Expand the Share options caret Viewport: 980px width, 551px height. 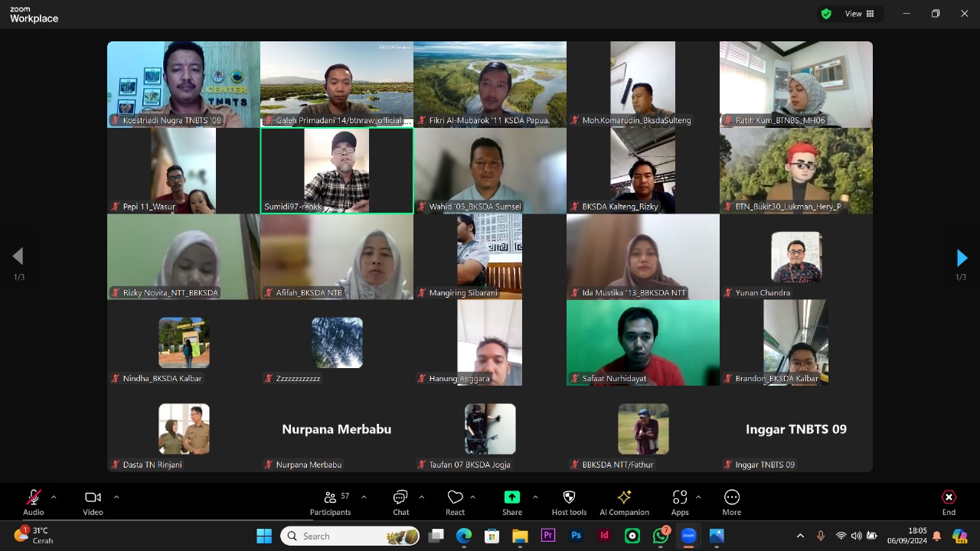coord(534,497)
